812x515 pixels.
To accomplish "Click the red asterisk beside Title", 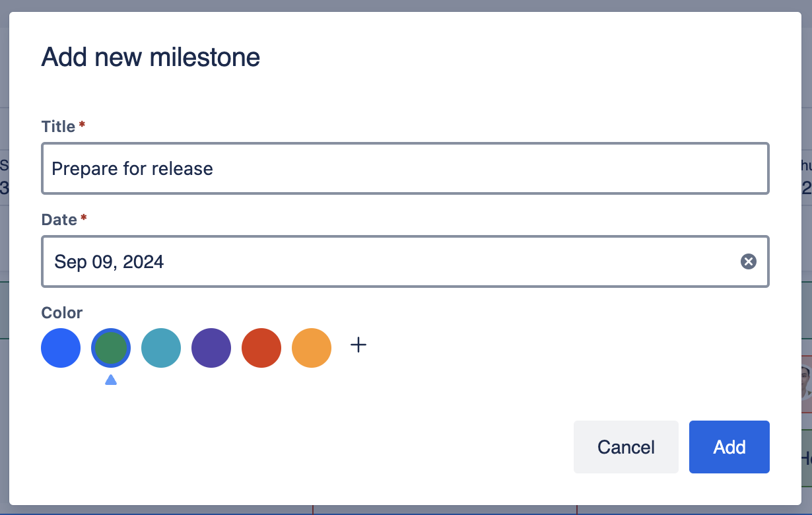I will coord(82,125).
